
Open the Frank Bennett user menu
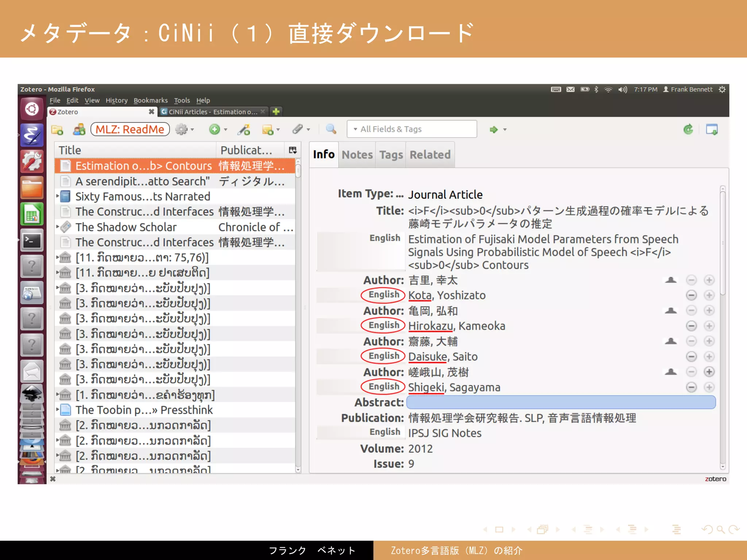(688, 89)
